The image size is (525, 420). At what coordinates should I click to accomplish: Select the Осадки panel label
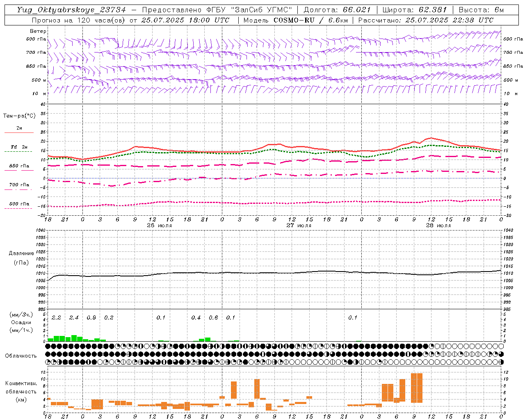tap(21, 322)
